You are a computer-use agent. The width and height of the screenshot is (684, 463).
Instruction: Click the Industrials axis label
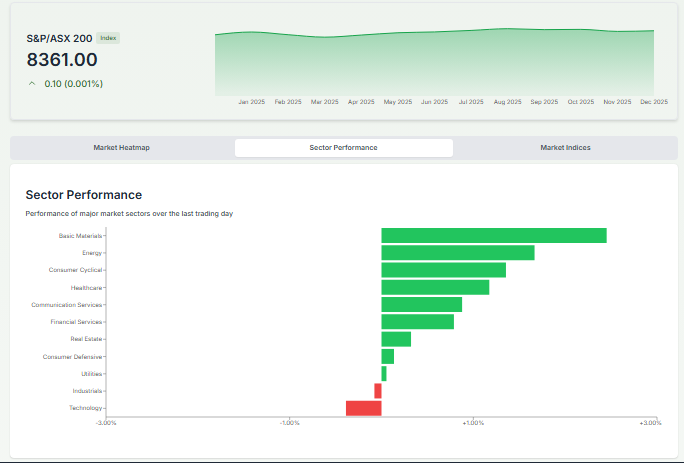coord(87,391)
